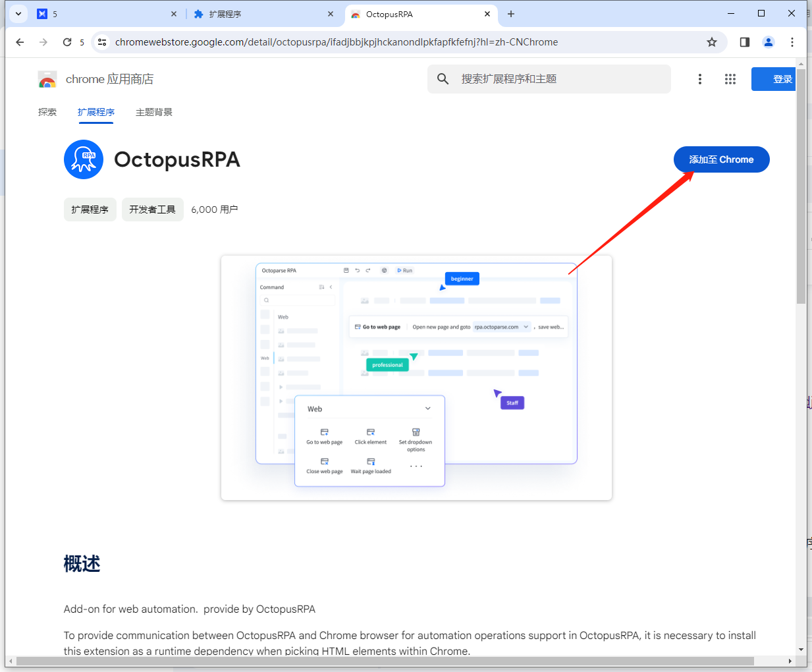Click the browser profile avatar icon
The width and height of the screenshot is (812, 672).
(x=768, y=42)
